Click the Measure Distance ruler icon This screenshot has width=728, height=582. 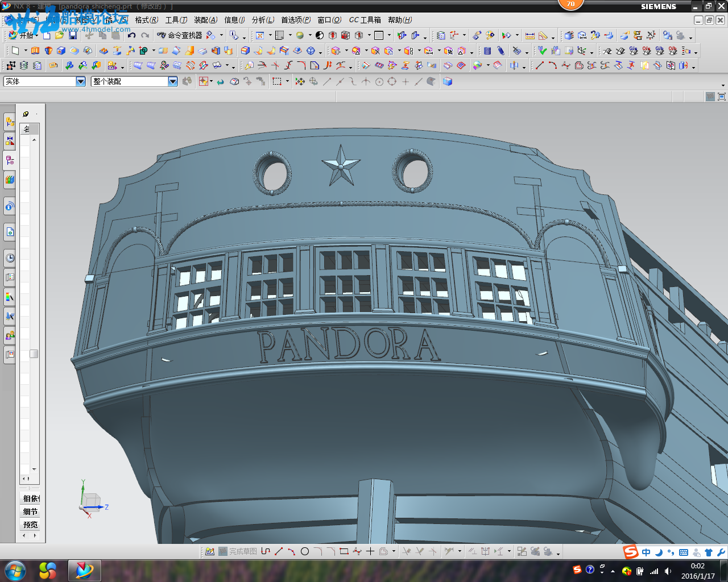[530, 35]
